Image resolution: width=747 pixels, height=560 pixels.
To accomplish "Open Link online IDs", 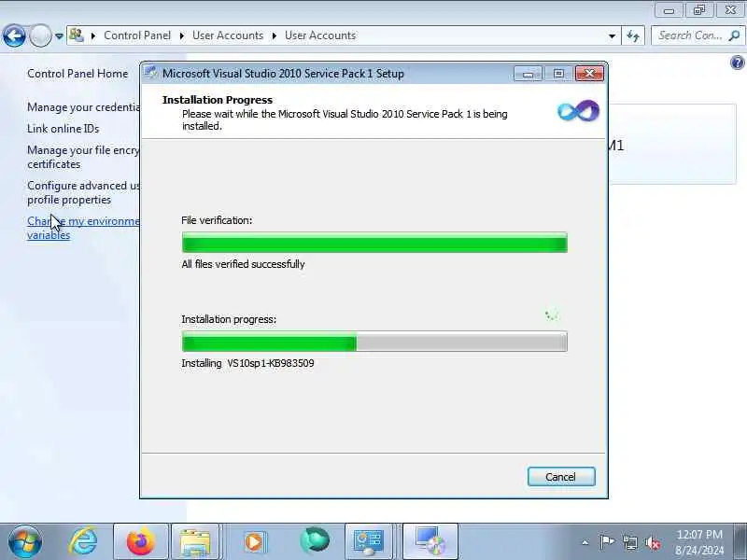I will pos(63,129).
